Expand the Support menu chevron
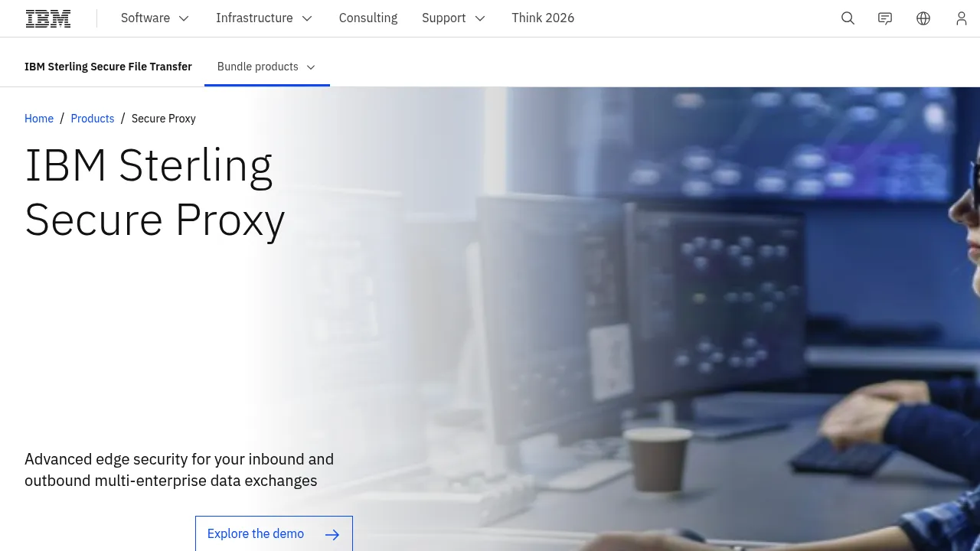 [480, 18]
